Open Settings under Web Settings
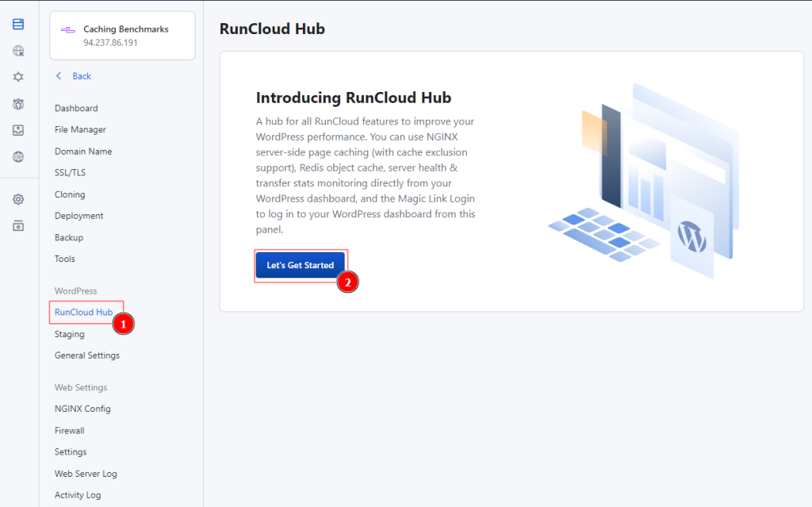Screen dimensions: 812x507 [x=71, y=452]
